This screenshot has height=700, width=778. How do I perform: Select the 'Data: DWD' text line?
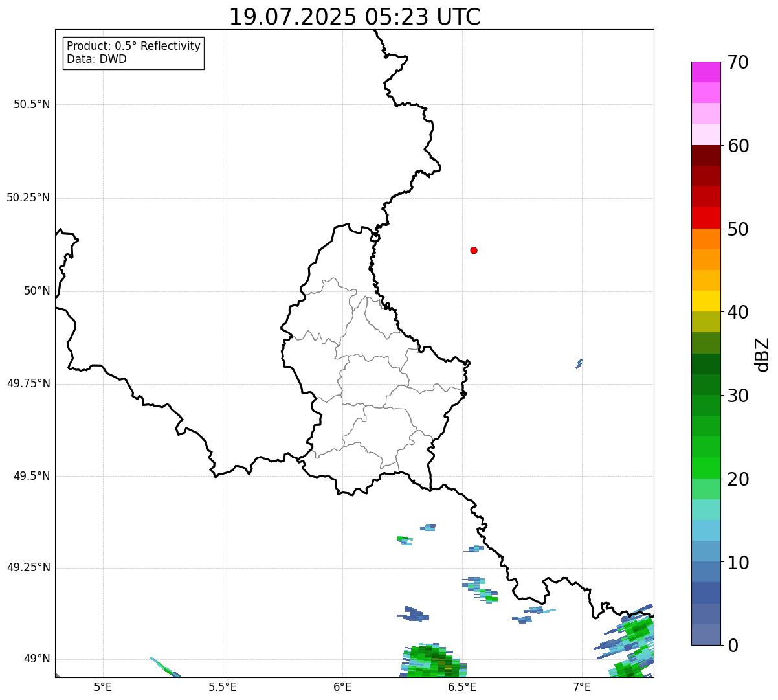click(x=96, y=59)
